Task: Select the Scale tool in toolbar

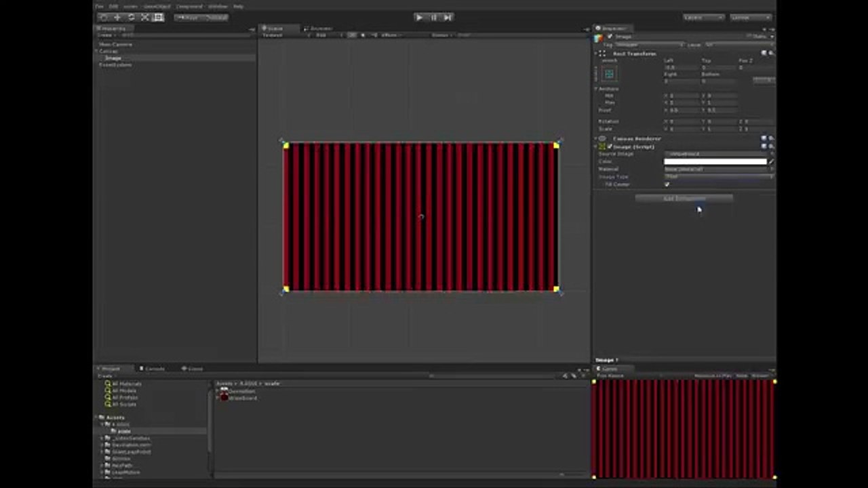Action: pyautogui.click(x=144, y=17)
